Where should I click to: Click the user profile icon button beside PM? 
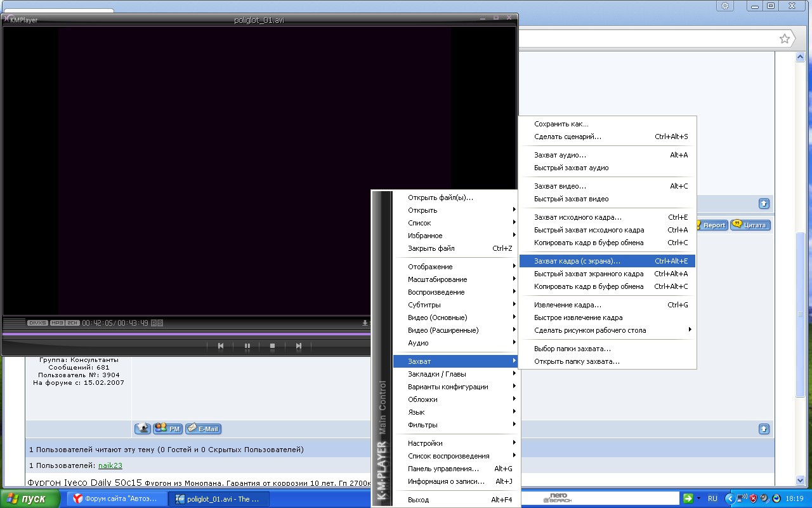click(143, 429)
